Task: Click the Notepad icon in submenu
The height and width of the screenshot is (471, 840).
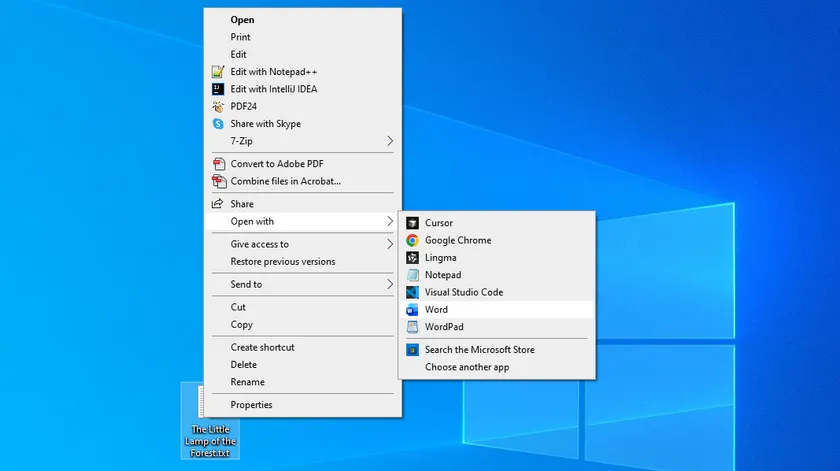Action: click(x=412, y=275)
